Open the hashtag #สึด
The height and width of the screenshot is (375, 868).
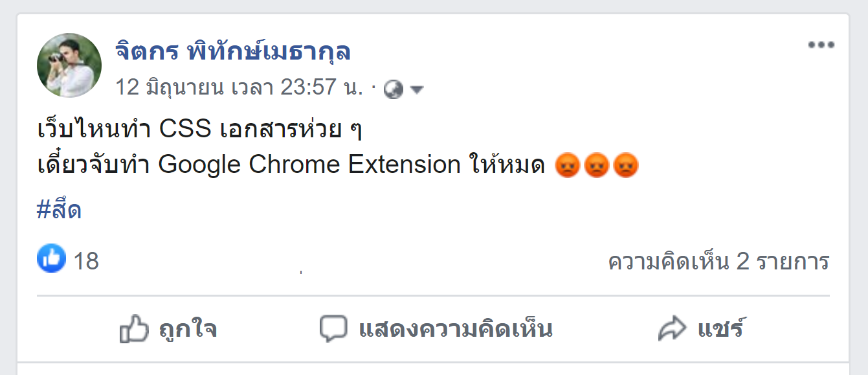(60, 210)
